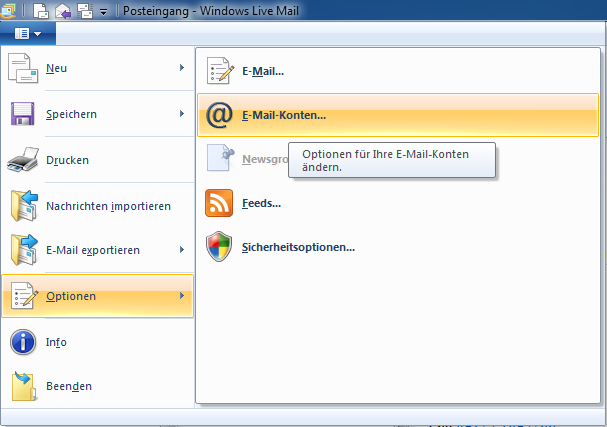Select the Speichern menu entry
Screen dimensions: 607x427
pyautogui.click(x=98, y=114)
